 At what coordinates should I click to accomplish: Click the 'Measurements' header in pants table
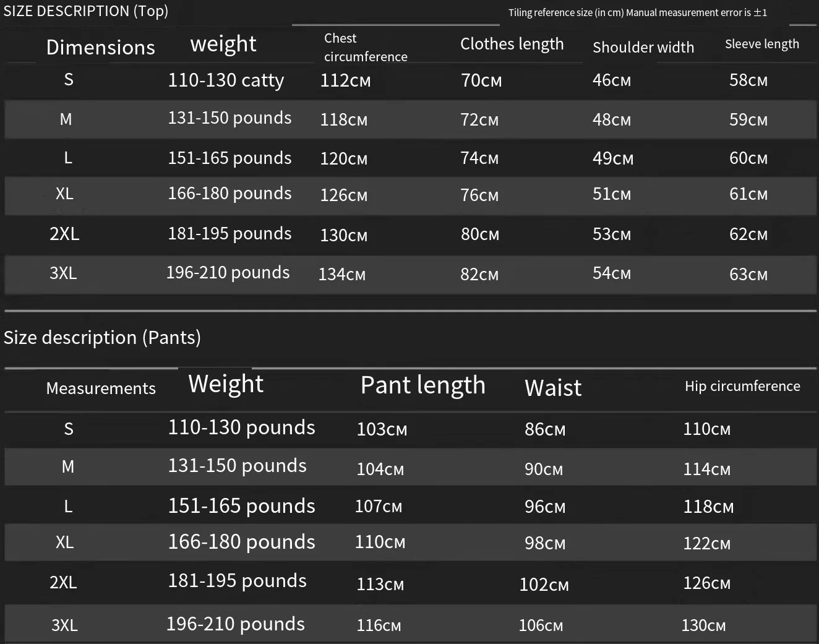pyautogui.click(x=101, y=388)
